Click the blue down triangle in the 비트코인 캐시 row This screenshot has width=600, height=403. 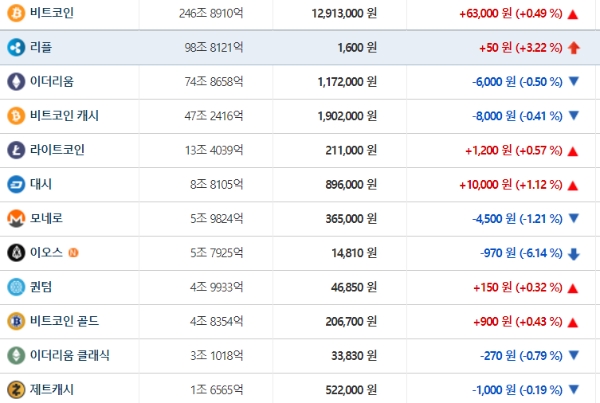coord(574,115)
